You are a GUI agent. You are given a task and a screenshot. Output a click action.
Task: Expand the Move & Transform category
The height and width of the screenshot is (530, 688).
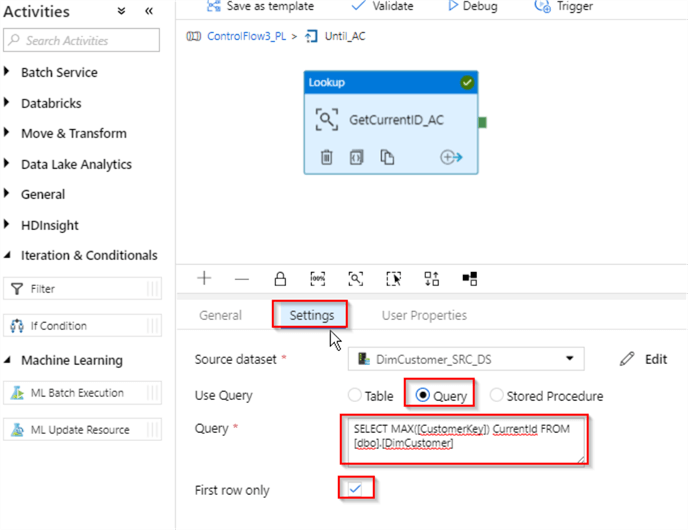7,132
